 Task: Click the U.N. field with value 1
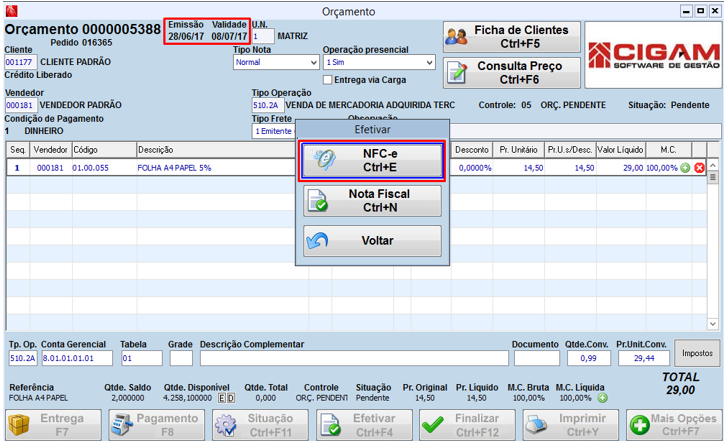coord(263,36)
